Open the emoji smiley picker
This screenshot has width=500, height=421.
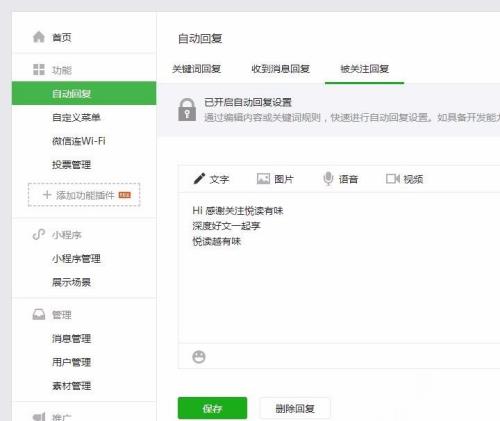(x=199, y=357)
